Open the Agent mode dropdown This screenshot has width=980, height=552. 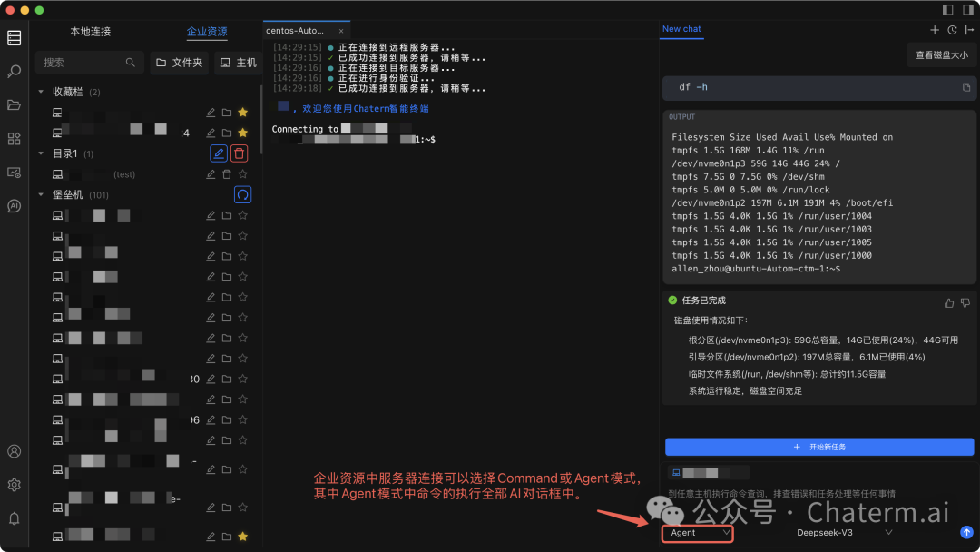click(x=697, y=532)
